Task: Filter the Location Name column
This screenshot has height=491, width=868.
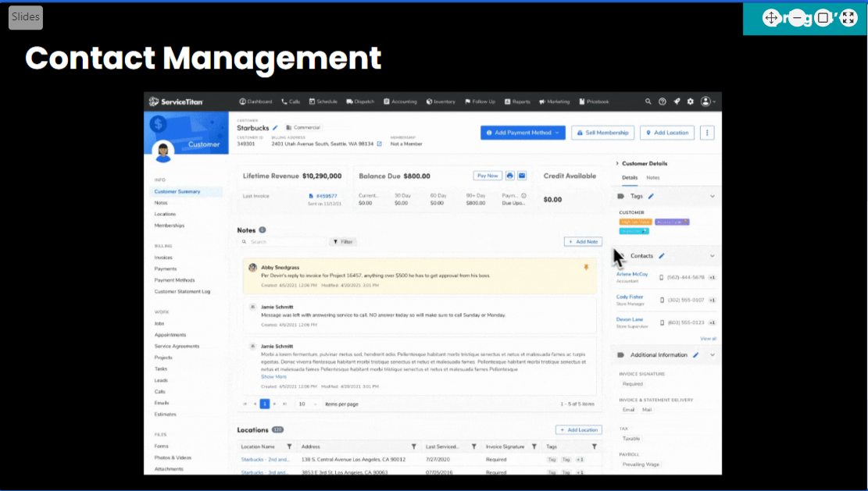Action: tap(289, 447)
